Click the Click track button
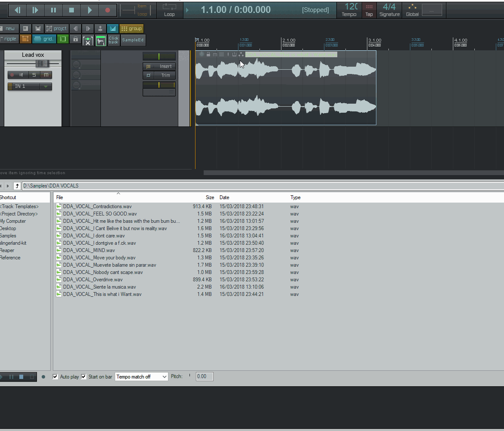Screen dimensions: 504x431 113,40
